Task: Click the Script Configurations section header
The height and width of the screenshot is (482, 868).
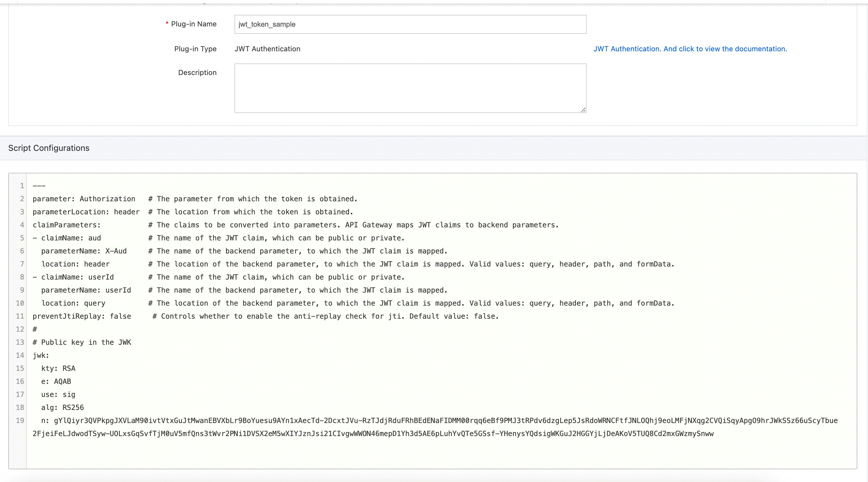Action: [49, 148]
